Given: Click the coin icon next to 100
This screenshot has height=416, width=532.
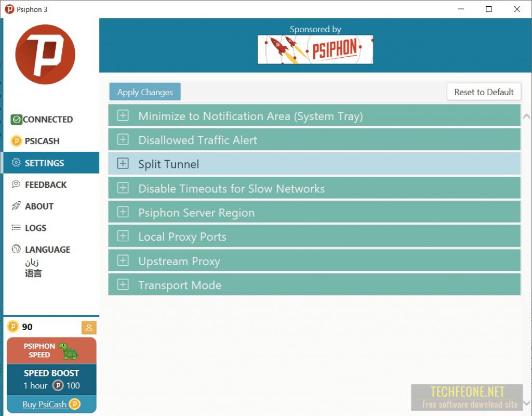Looking at the screenshot, I should click(58, 385).
